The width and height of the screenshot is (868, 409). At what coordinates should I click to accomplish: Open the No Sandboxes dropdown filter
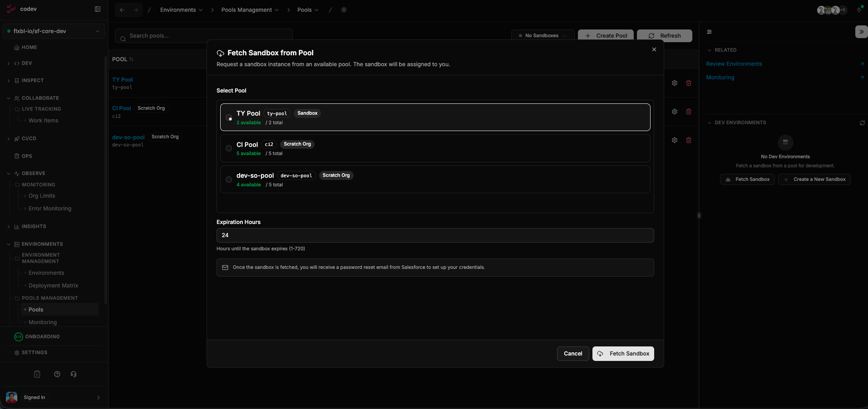[x=542, y=35]
